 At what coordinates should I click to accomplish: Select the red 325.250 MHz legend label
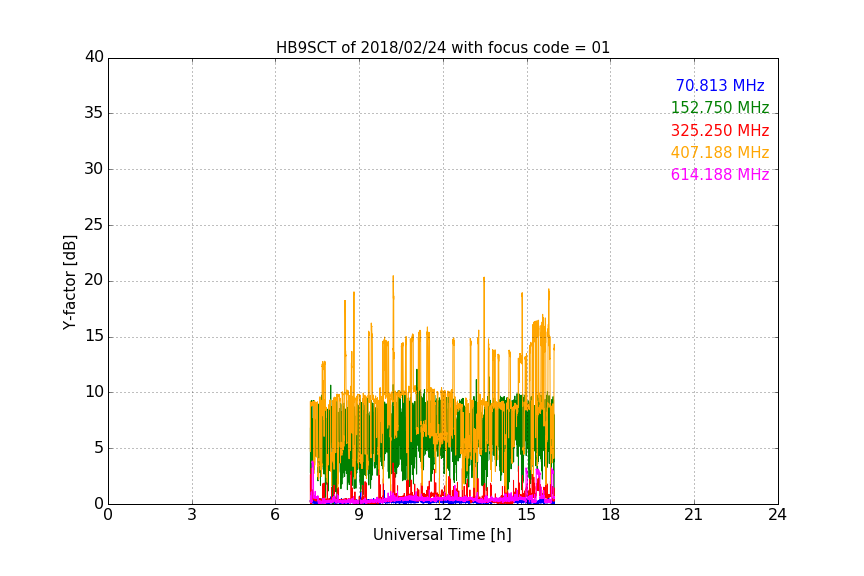point(720,131)
